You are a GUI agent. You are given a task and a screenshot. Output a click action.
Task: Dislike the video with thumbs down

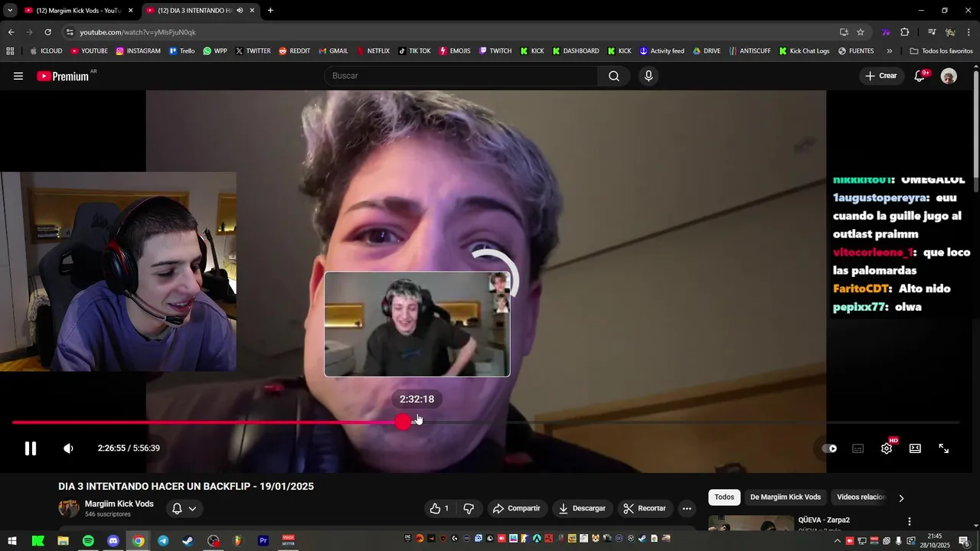tap(469, 508)
